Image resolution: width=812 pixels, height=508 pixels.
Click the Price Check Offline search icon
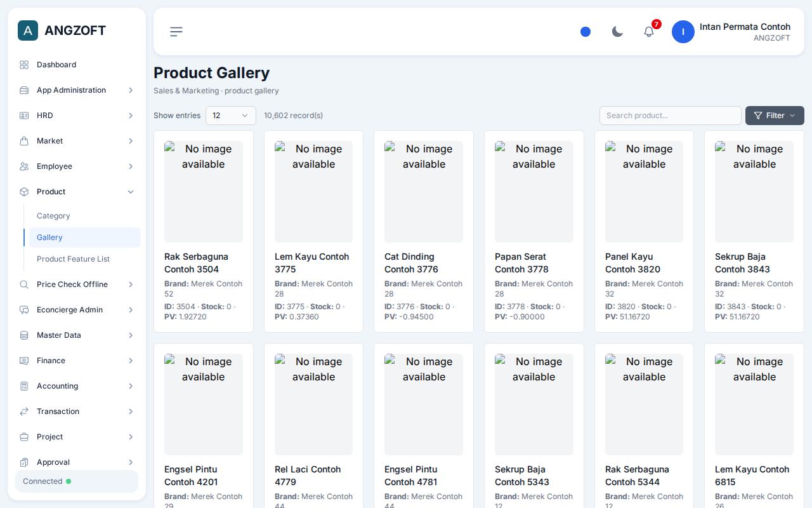point(24,284)
